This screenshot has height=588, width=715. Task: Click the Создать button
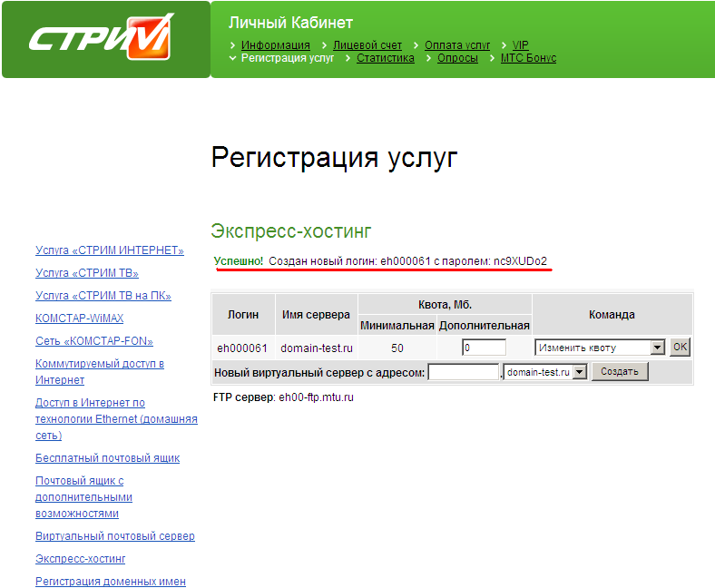[x=619, y=372]
